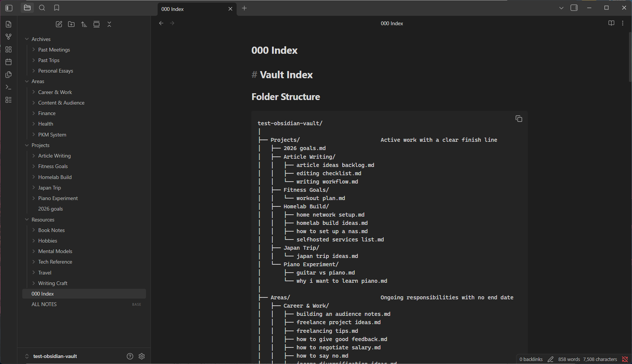Open more options three-dot menu
Image resolution: width=632 pixels, height=364 pixels.
(x=623, y=23)
